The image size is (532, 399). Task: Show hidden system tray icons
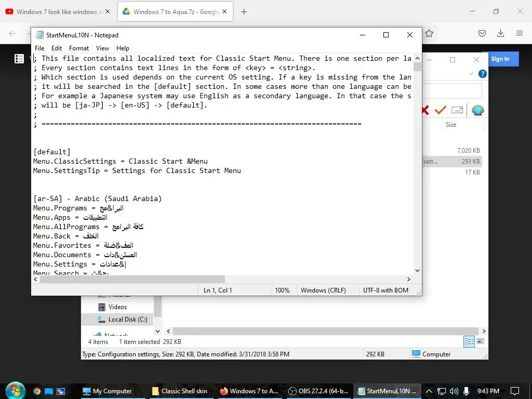429,391
